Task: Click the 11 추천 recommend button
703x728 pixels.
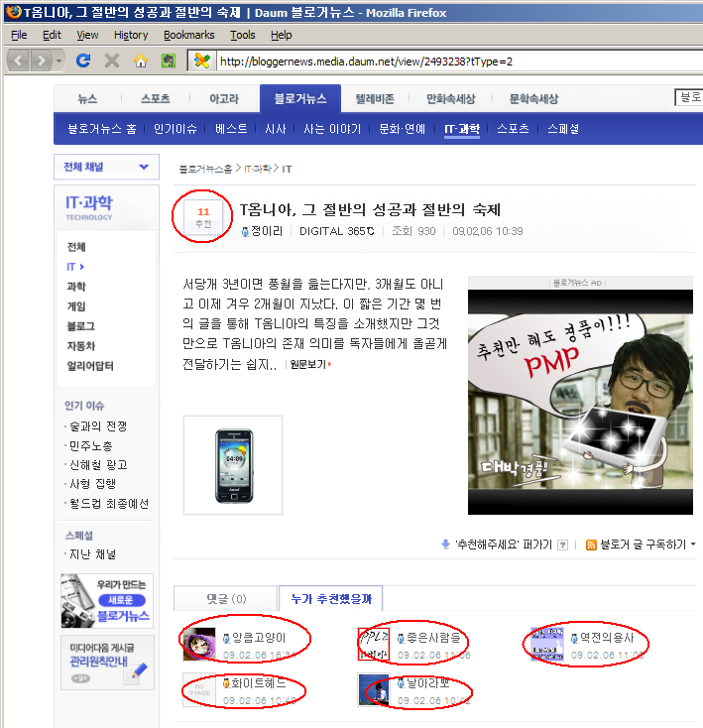Action: (203, 217)
